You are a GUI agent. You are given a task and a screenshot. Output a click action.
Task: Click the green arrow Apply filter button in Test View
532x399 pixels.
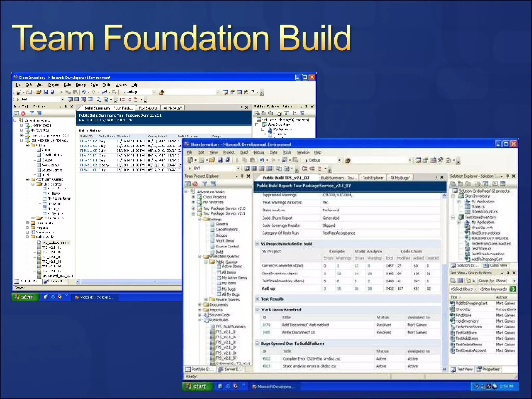(x=513, y=289)
